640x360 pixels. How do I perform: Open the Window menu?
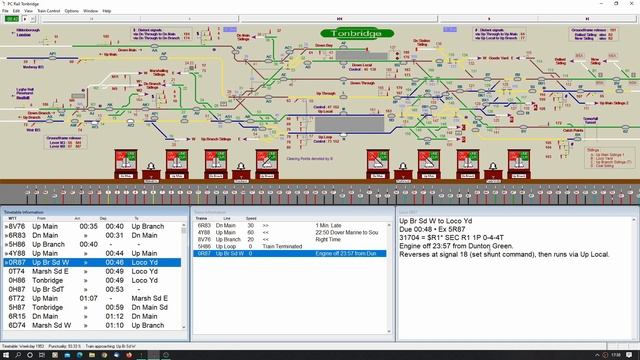click(x=91, y=11)
